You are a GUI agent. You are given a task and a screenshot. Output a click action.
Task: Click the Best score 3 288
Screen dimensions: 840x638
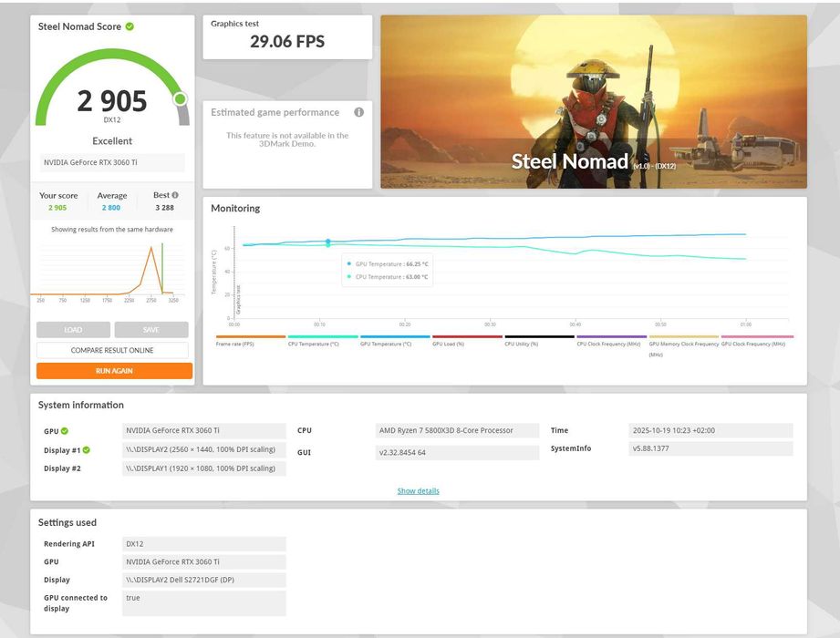[x=164, y=208]
